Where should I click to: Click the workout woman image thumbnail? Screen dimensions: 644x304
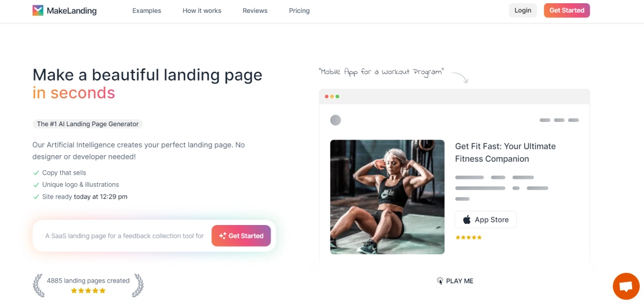click(387, 197)
